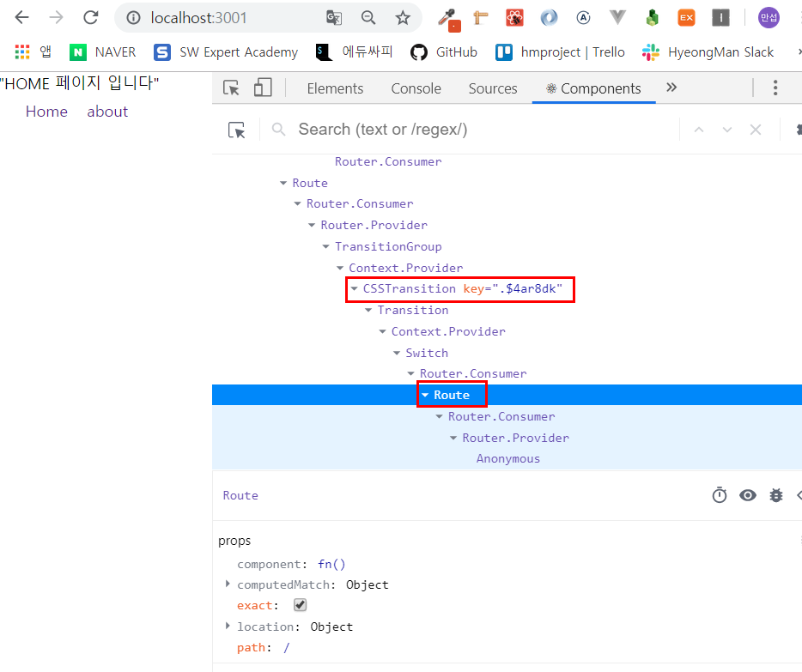
Task: Open DevTools three-dot options menu
Action: tap(775, 88)
